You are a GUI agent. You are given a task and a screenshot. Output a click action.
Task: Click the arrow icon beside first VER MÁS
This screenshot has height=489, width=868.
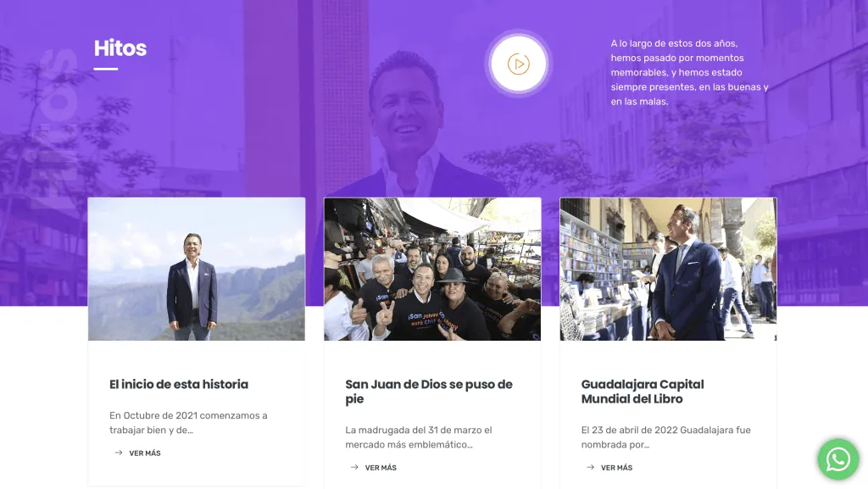pos(119,453)
